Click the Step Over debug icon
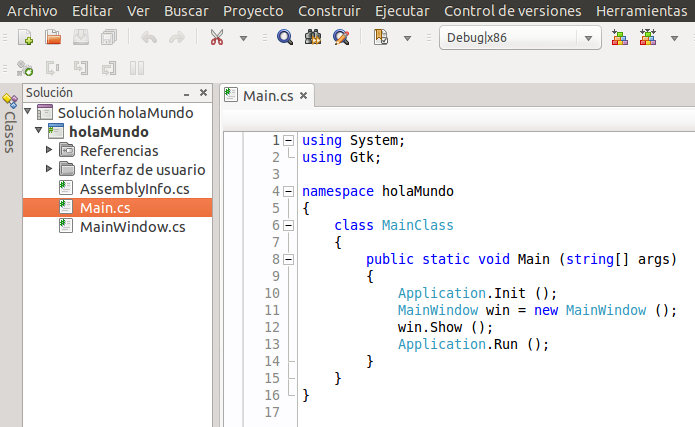 tap(53, 68)
